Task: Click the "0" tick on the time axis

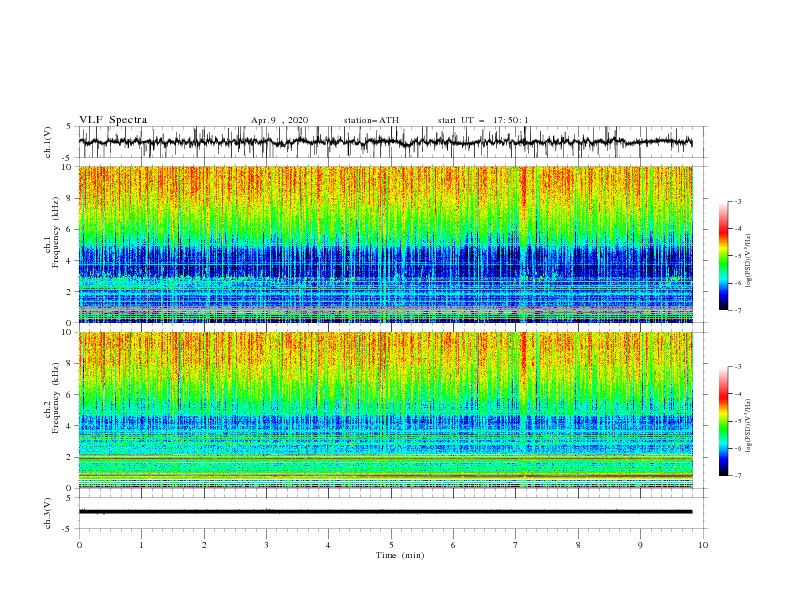Action: 79,545
